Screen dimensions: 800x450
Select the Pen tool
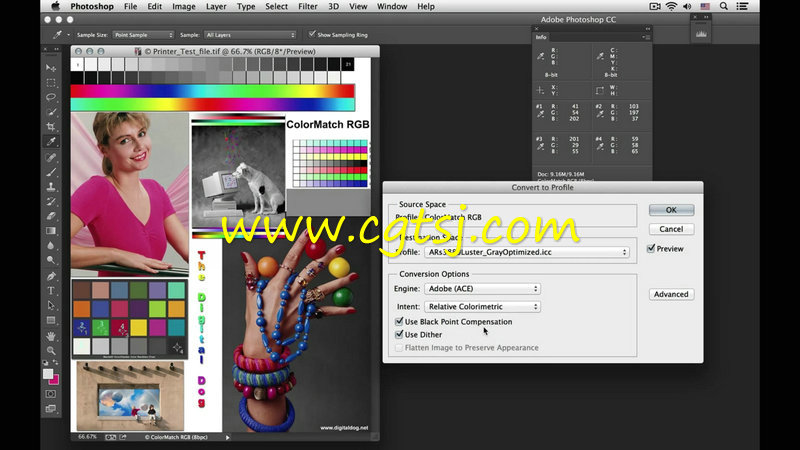point(51,276)
